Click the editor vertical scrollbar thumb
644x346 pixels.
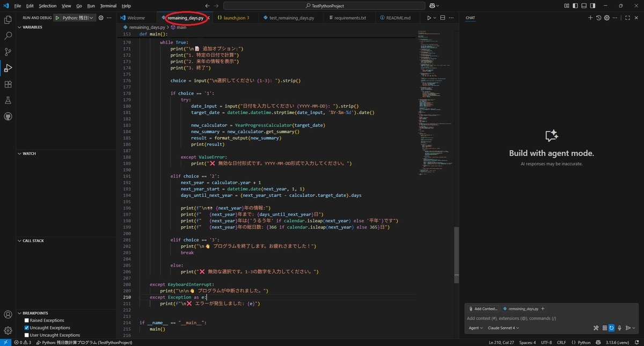[x=457, y=255]
